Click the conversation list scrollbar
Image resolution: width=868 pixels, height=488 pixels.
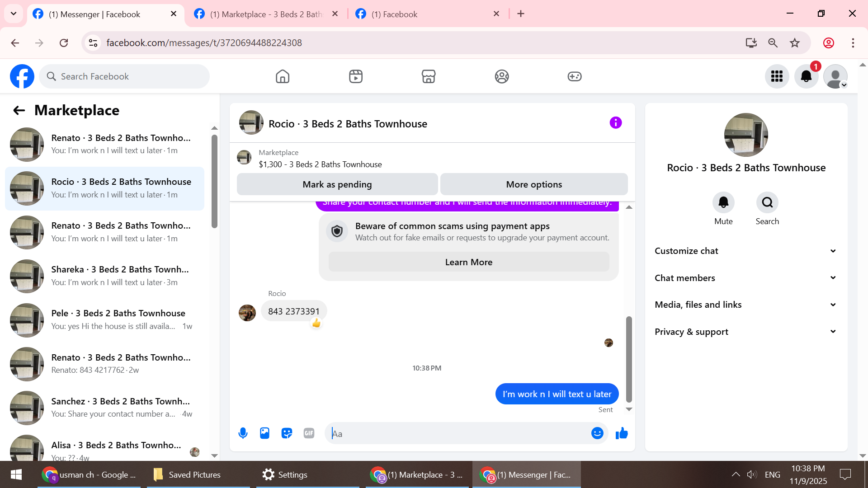[214, 181]
